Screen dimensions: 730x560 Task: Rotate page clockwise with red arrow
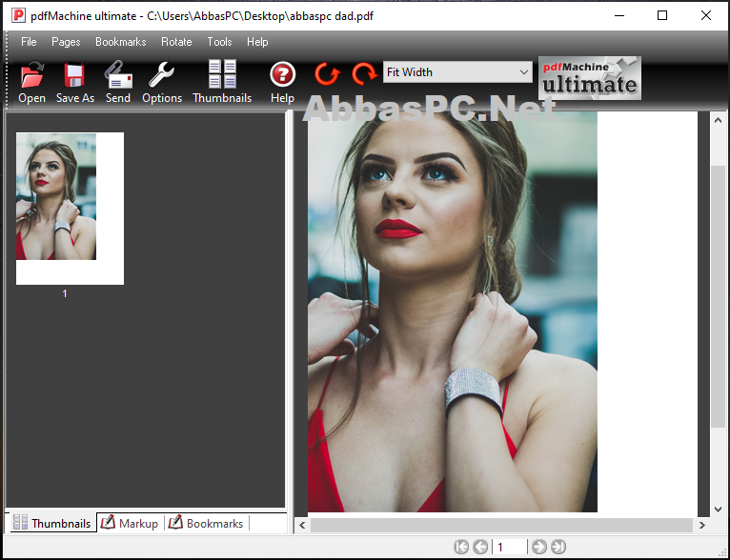click(x=364, y=73)
